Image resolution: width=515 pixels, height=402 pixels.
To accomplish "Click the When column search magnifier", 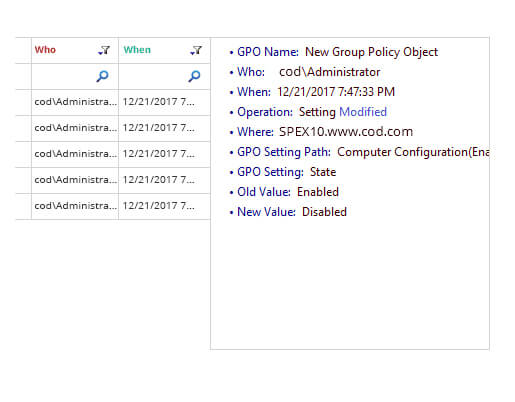I will click(194, 76).
